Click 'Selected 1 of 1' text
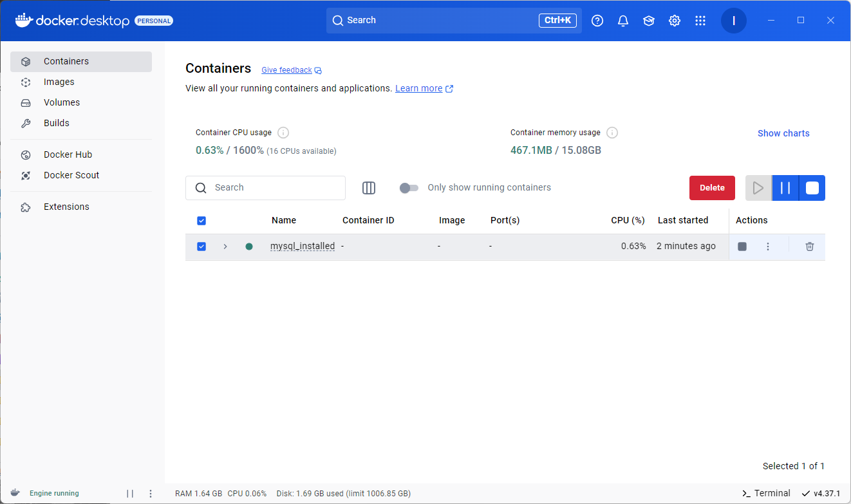Image resolution: width=851 pixels, height=504 pixels. pos(794,466)
